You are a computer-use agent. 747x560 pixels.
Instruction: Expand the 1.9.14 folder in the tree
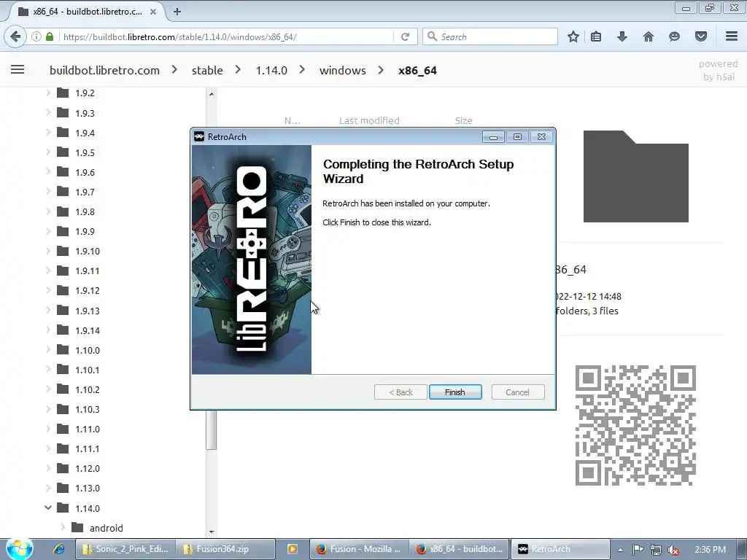coord(48,330)
